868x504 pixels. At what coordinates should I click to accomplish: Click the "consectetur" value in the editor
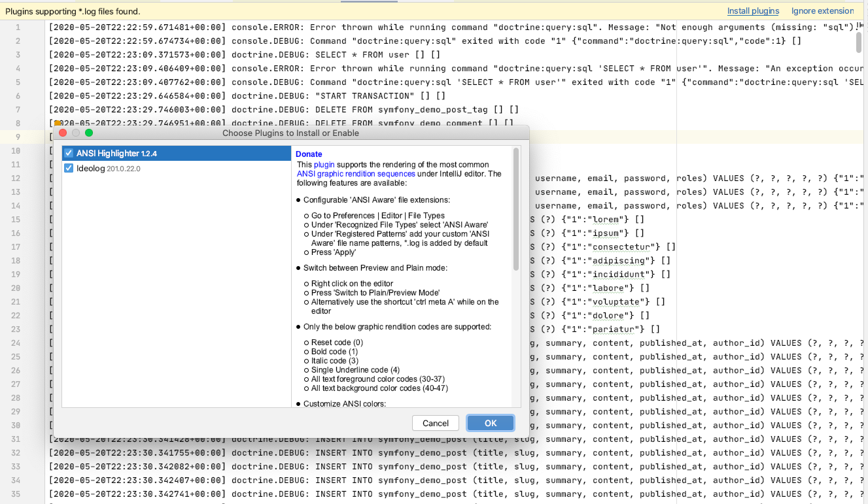622,247
